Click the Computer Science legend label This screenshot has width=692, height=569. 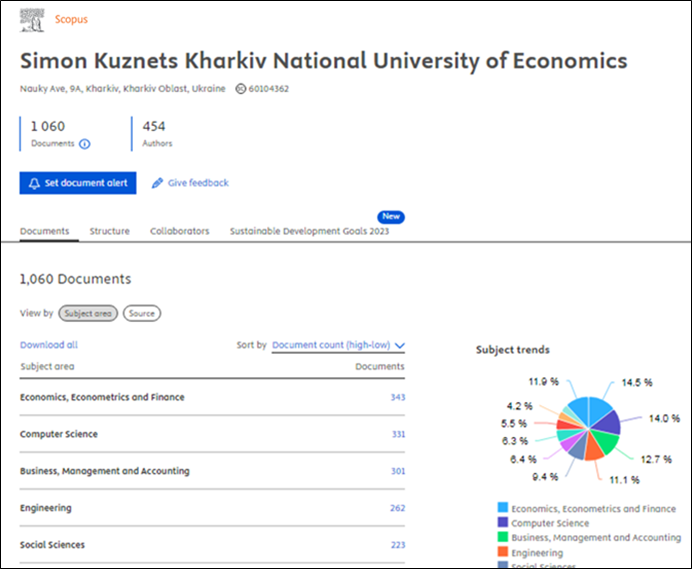[550, 523]
